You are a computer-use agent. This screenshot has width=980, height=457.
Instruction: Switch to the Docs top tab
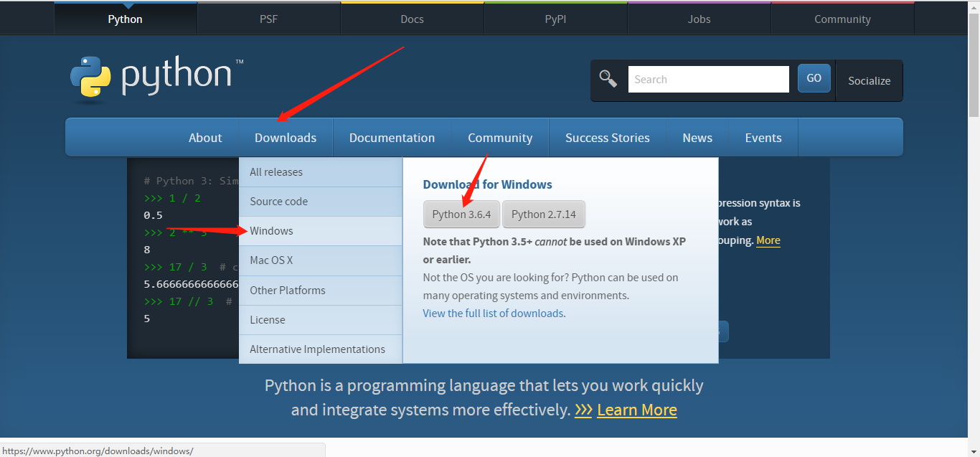click(x=413, y=19)
